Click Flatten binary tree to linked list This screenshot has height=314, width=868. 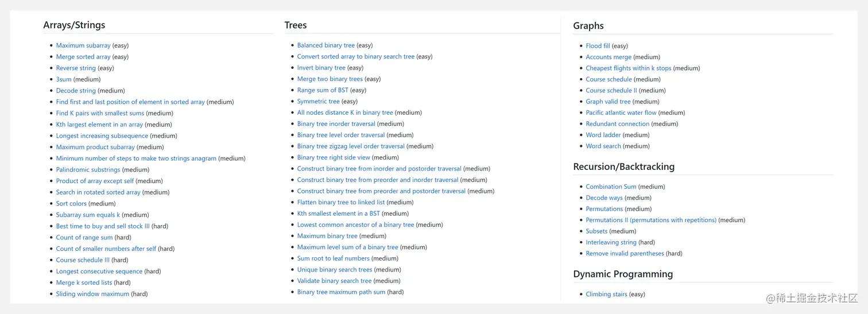tap(341, 202)
